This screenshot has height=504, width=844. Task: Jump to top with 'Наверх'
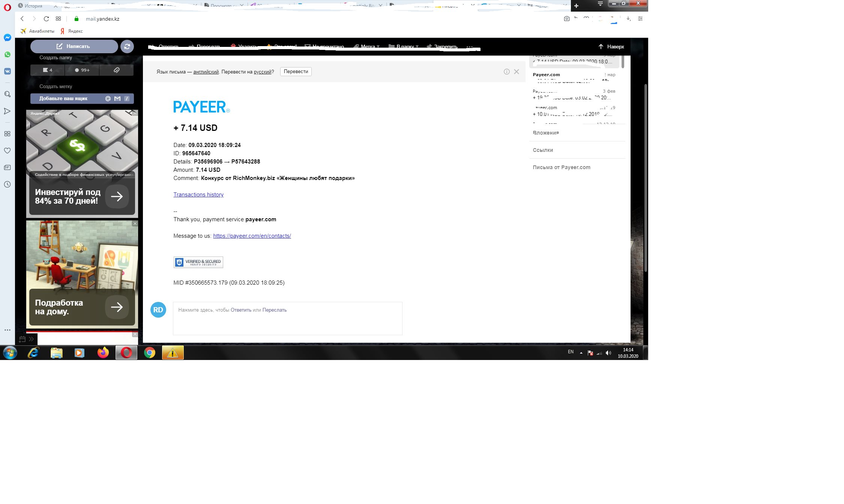611,46
